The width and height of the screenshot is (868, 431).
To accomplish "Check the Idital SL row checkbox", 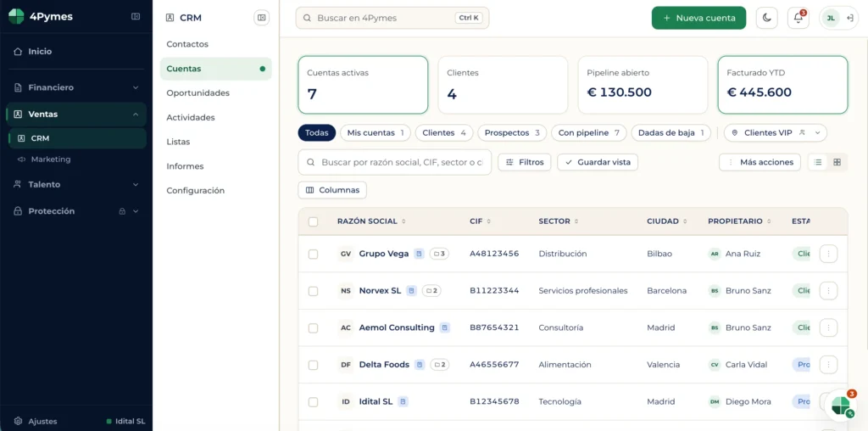I will [x=314, y=401].
